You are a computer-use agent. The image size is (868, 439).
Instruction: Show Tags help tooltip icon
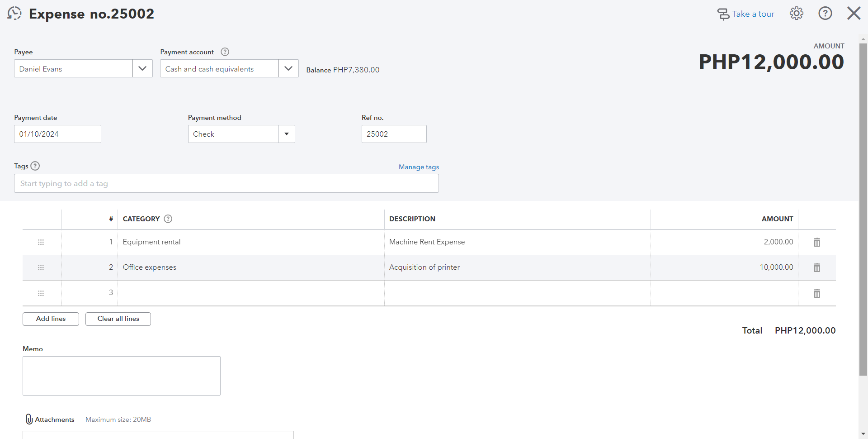point(35,166)
